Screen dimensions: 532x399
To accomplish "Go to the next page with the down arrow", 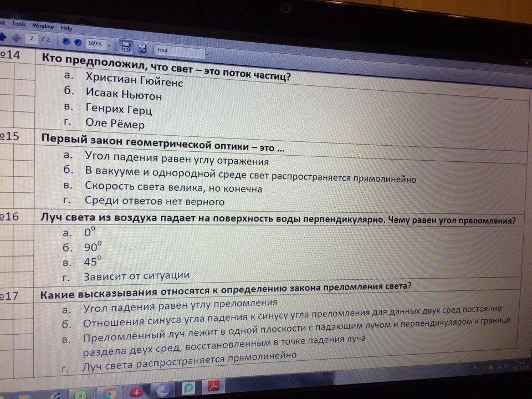I will tap(16, 38).
